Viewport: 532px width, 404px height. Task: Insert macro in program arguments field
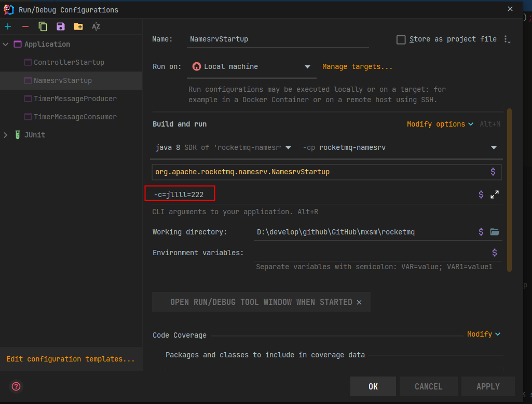click(x=481, y=194)
